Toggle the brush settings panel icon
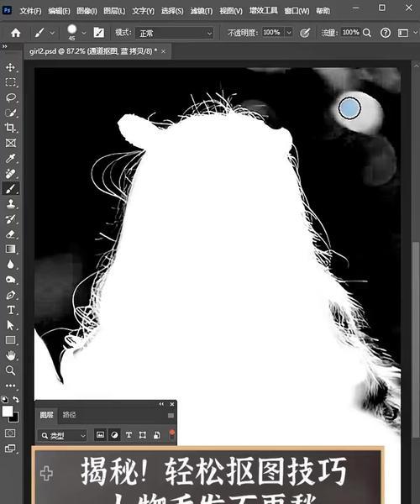 [98, 33]
